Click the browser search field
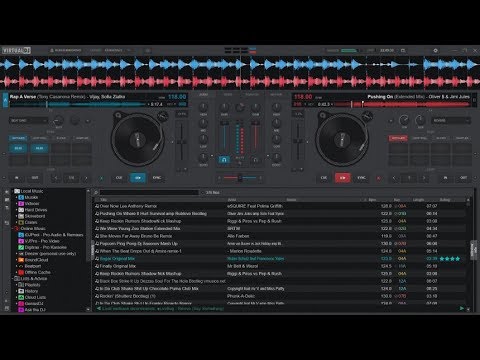The height and width of the screenshot is (360, 480). pos(149,193)
